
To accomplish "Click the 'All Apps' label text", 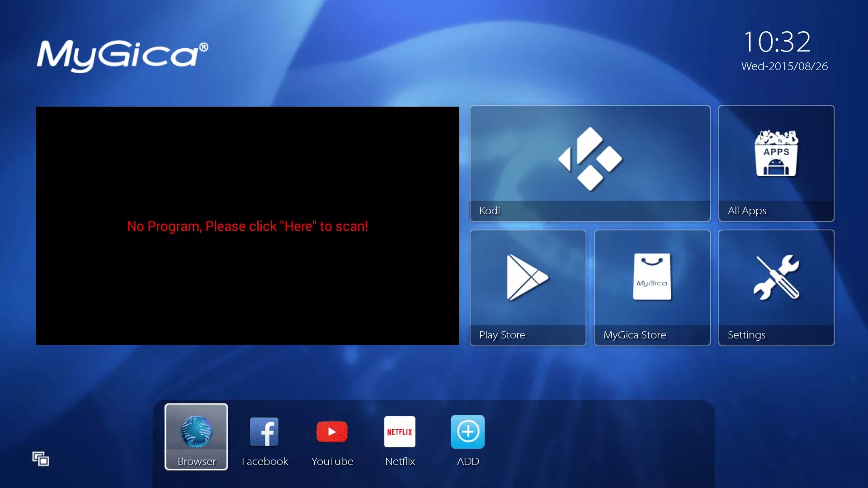I will coord(747,211).
